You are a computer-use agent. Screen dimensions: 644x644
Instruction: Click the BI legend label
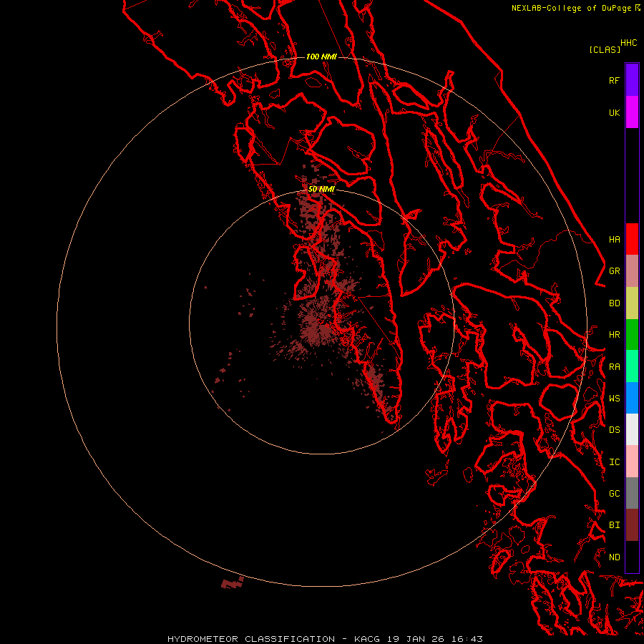614,525
